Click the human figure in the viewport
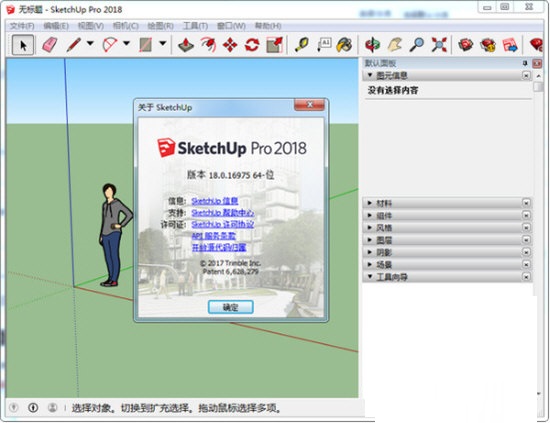 115,234
